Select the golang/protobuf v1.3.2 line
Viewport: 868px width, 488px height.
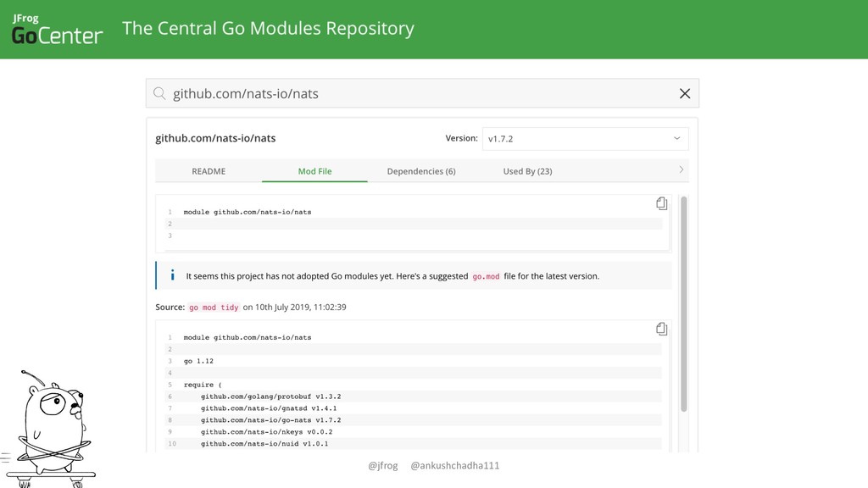[x=270, y=396]
